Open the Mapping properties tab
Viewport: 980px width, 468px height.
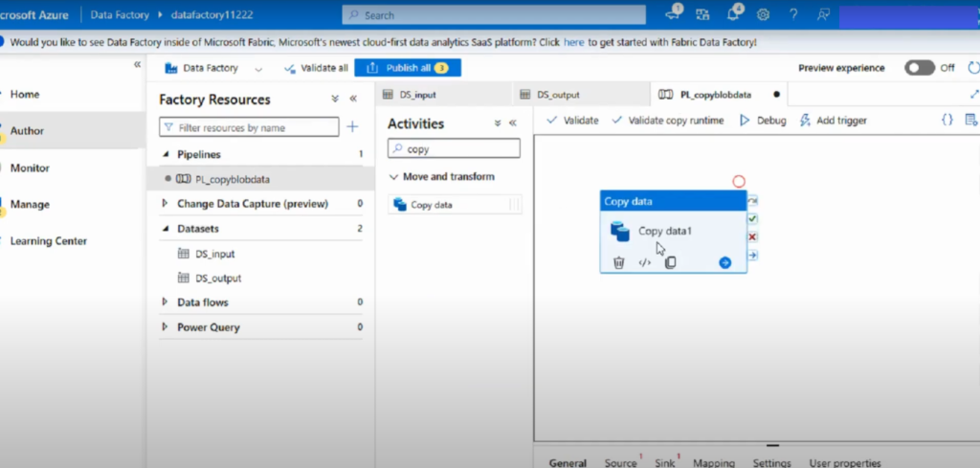[714, 463]
